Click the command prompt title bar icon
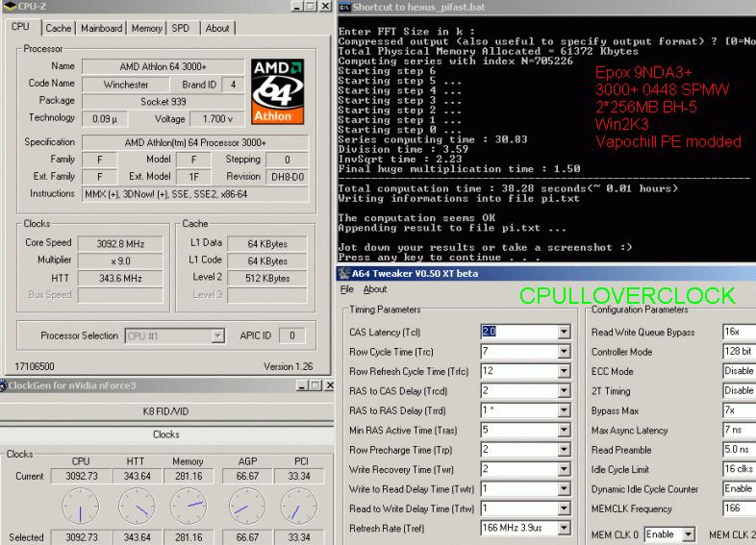Viewport: 756px width, 545px height. pos(344,8)
